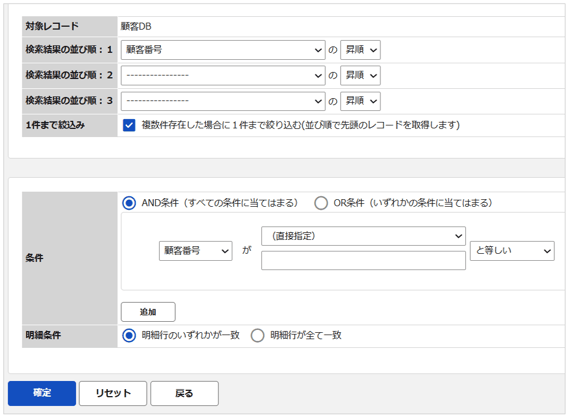Click the blue 確定 button
Image resolution: width=570 pixels, height=417 pixels.
[x=42, y=393]
